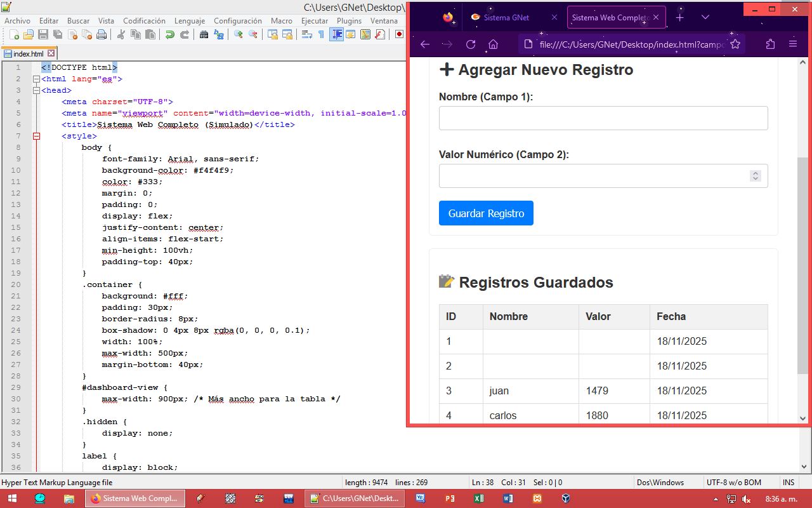Bookmark this page with the star icon
This screenshot has height=508, width=812.
pos(735,44)
